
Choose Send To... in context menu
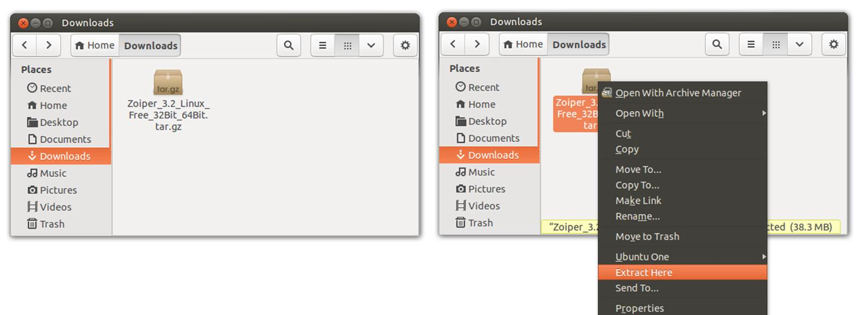[x=682, y=288]
